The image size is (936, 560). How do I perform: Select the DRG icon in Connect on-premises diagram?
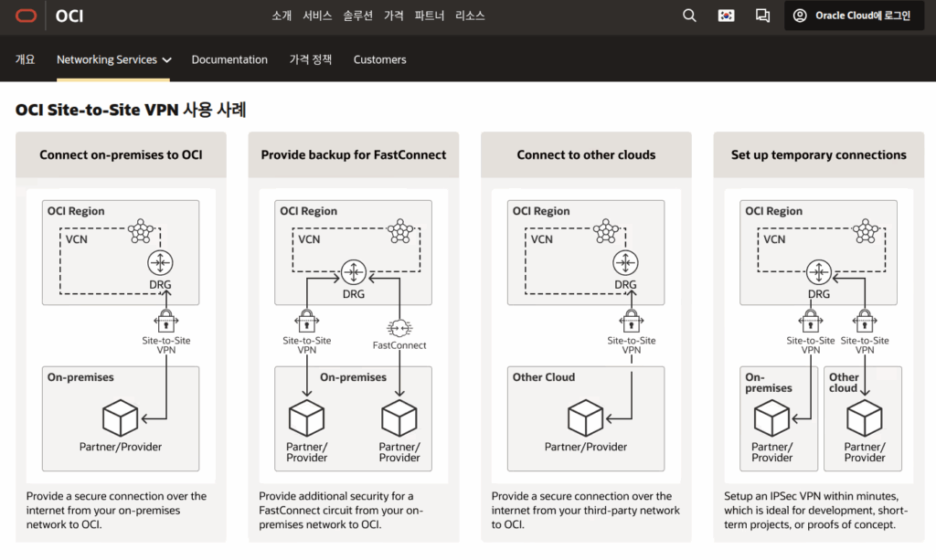[160, 263]
